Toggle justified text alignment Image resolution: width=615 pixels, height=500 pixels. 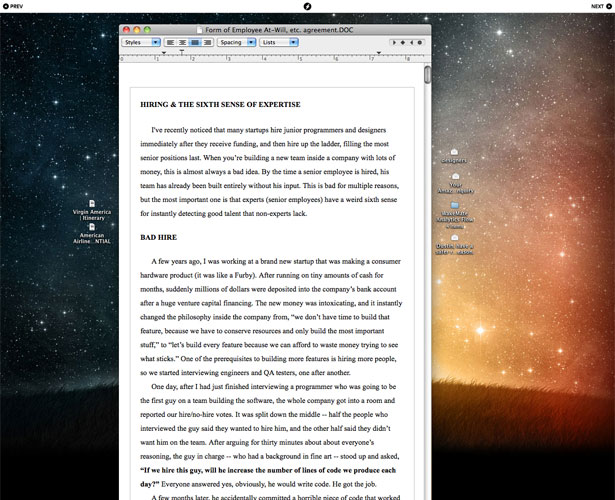[x=195, y=42]
